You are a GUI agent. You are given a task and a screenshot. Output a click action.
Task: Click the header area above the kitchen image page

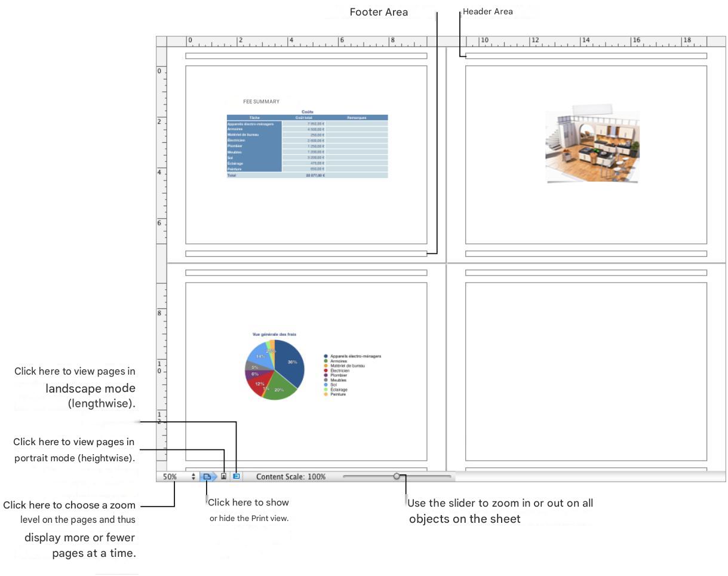tap(586, 56)
